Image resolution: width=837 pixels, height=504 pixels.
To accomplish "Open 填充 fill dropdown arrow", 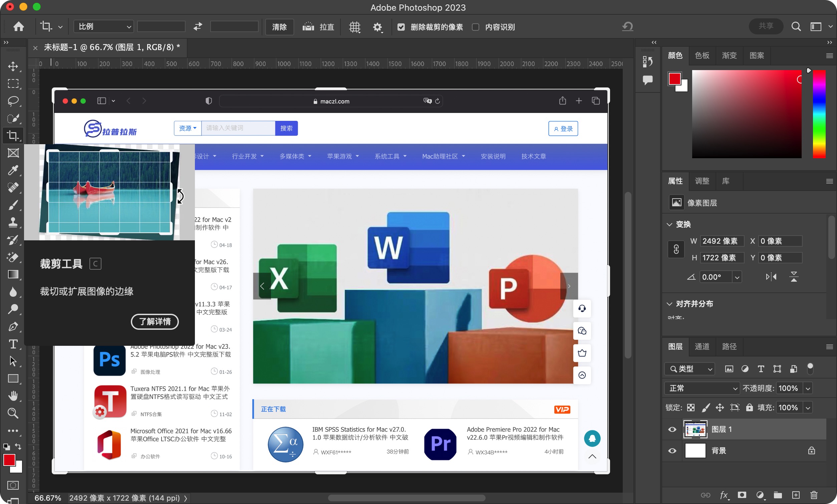I will [808, 408].
